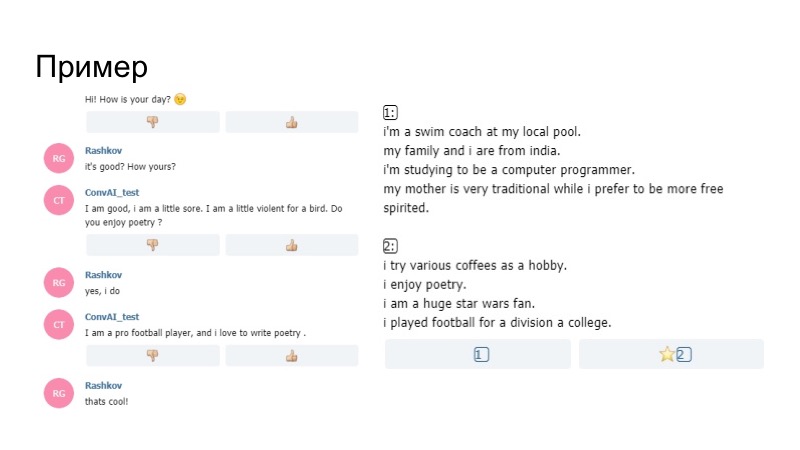Viewport: 800px width, 450px height.
Task: Click the "Пример" slide title
Action: click(91, 67)
